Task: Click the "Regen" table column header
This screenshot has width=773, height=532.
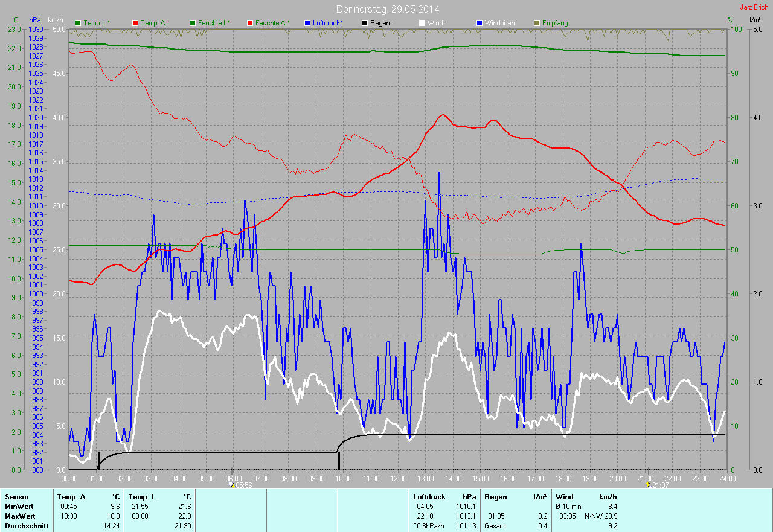Action: (x=495, y=497)
